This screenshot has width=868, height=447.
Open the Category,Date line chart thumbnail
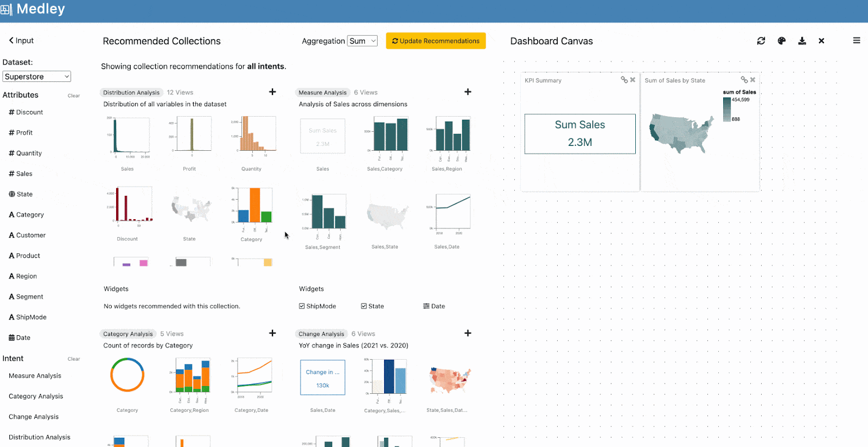(252, 378)
